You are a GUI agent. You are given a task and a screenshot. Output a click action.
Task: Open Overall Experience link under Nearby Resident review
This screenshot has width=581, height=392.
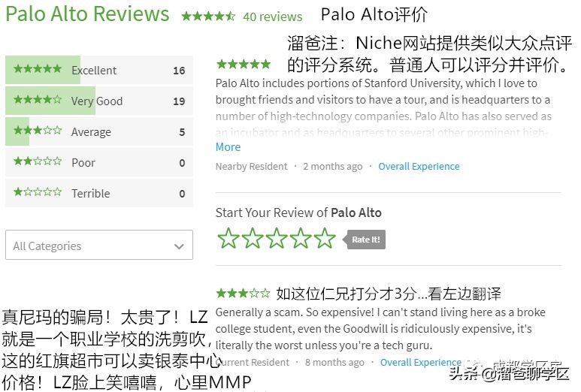pos(419,167)
